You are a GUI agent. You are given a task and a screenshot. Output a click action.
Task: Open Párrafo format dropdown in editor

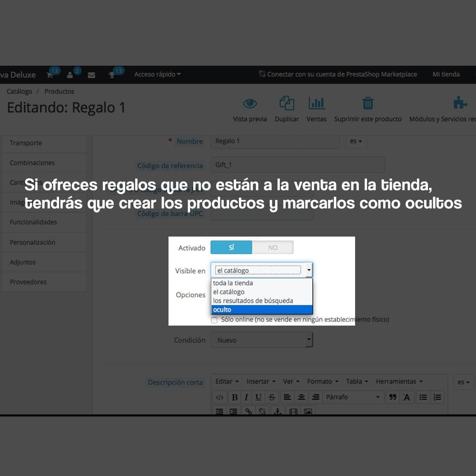353,397
